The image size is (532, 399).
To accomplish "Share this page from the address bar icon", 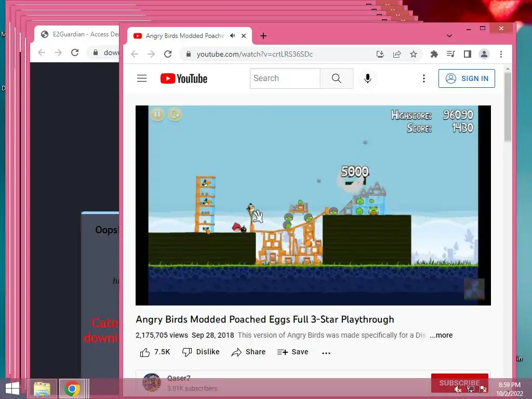I will [x=396, y=54].
